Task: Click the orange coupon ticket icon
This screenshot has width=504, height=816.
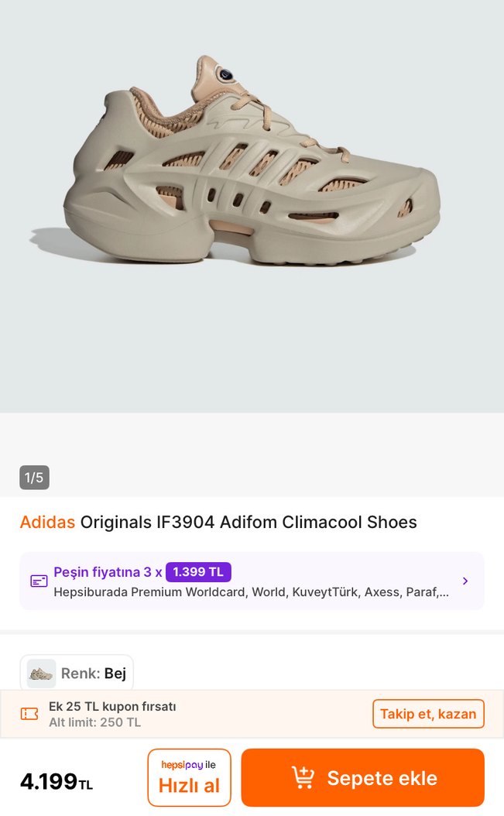Action: [x=29, y=713]
